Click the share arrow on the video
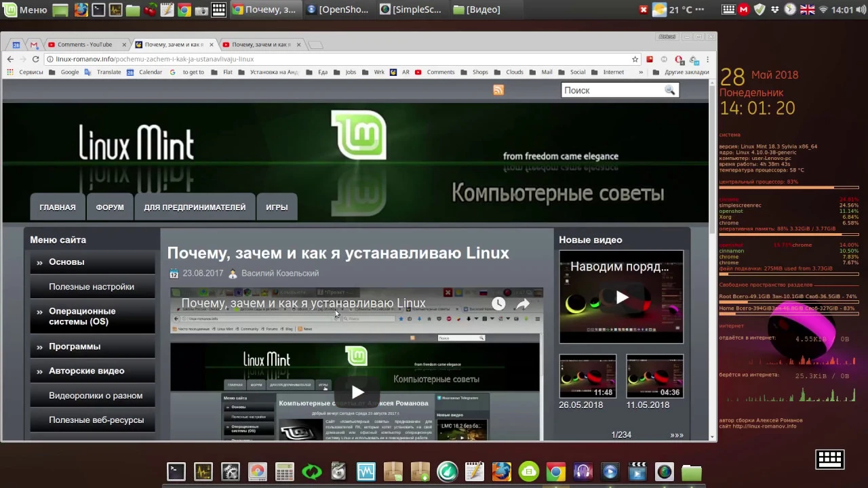The width and height of the screenshot is (868, 488). 522,304
